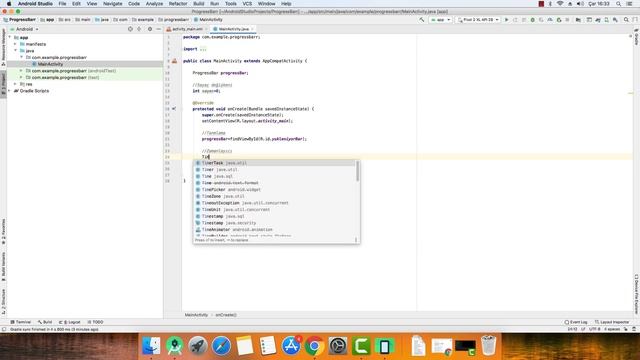Click the autocomplete popup scrollbar

coord(358,171)
